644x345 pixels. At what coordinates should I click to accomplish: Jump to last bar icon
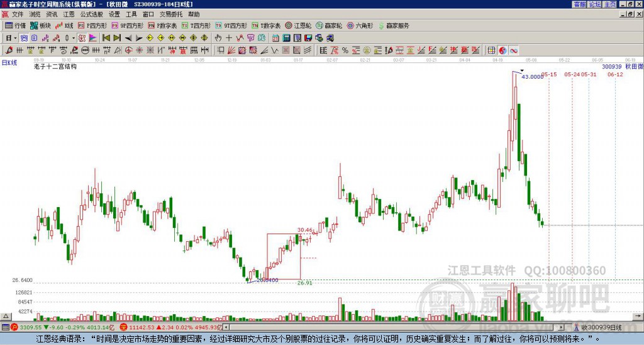(x=117, y=38)
